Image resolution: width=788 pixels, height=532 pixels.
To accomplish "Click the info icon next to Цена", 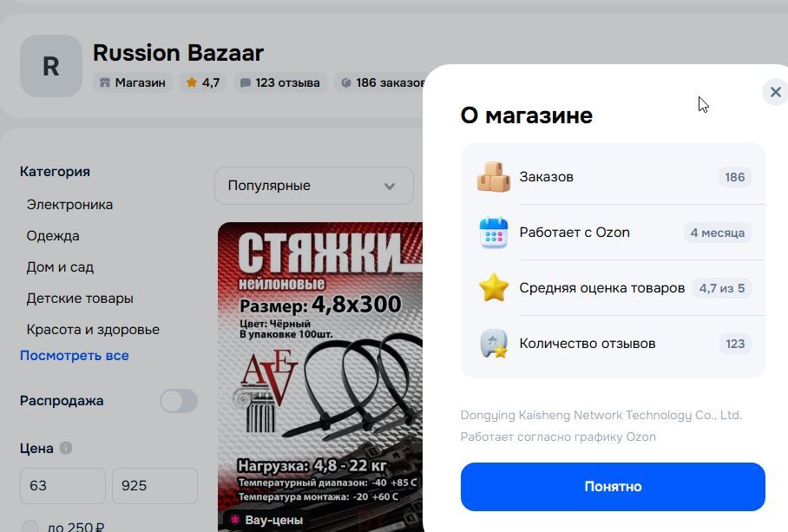I will (66, 448).
